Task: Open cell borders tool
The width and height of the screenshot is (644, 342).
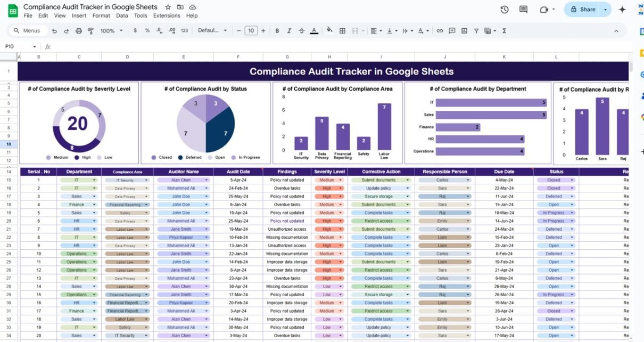Action: tap(342, 31)
